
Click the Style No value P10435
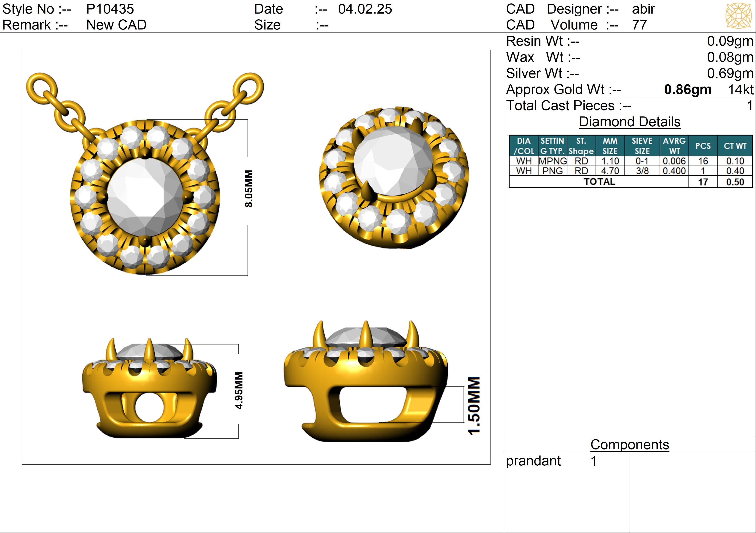(110, 9)
